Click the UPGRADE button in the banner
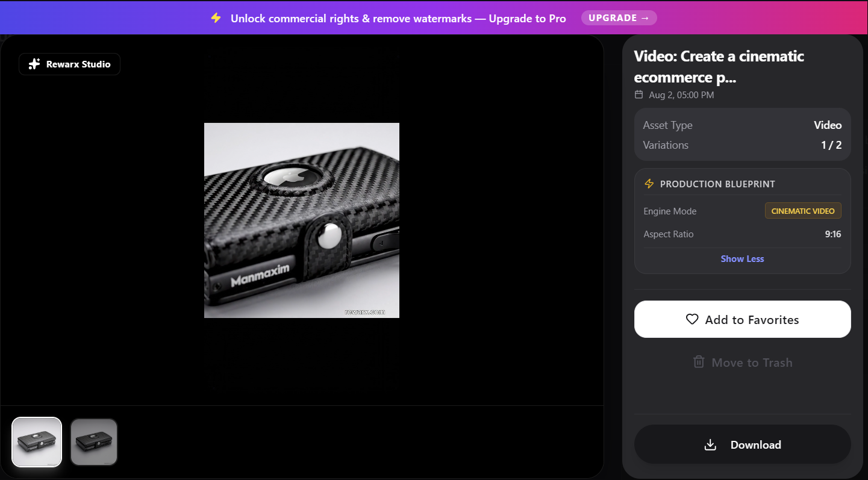This screenshot has width=868, height=480. [619, 18]
